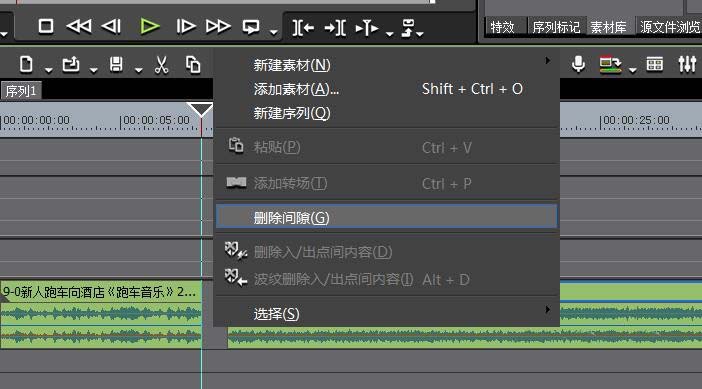Viewport: 702px width, 389px height.
Task: Click the Copy icon in timeline toolbar
Action: pyautogui.click(x=193, y=65)
